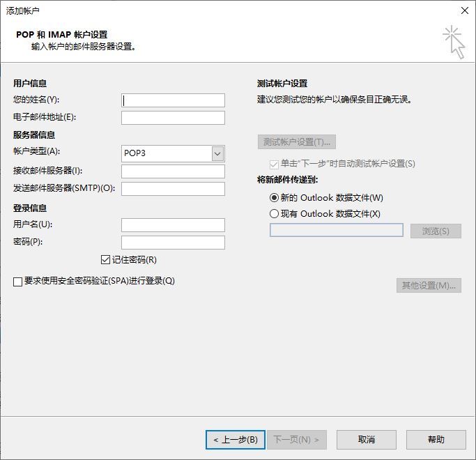476x460 pixels.
Task: Select 现有 Outlook 数据文件 radio option
Action: [x=274, y=214]
